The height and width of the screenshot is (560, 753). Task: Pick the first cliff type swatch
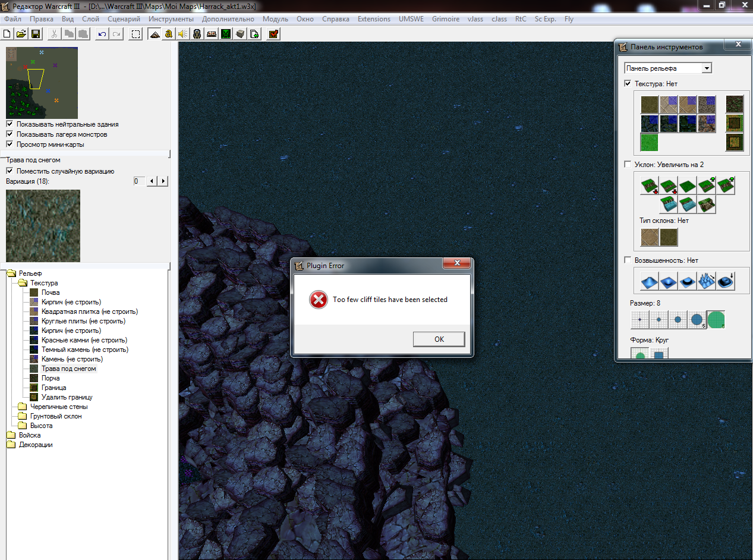pos(649,238)
